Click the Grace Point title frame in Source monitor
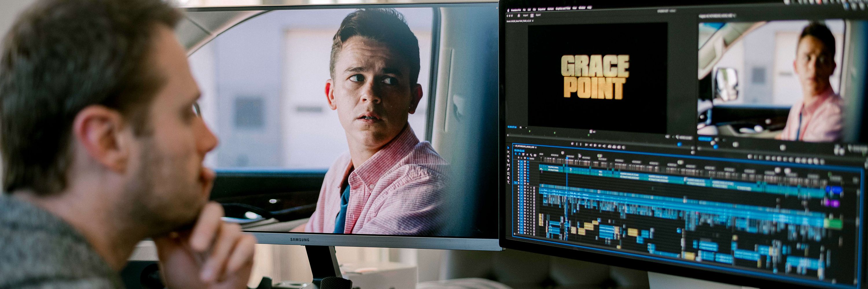 597,78
